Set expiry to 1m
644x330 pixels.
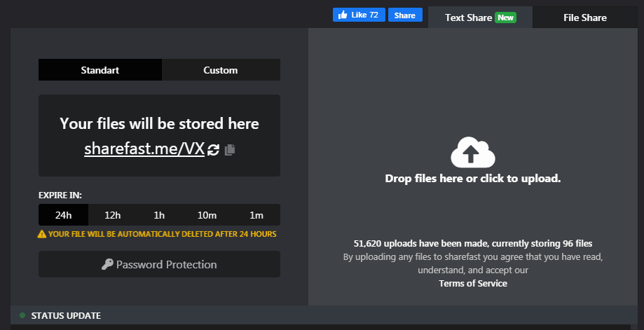(256, 214)
